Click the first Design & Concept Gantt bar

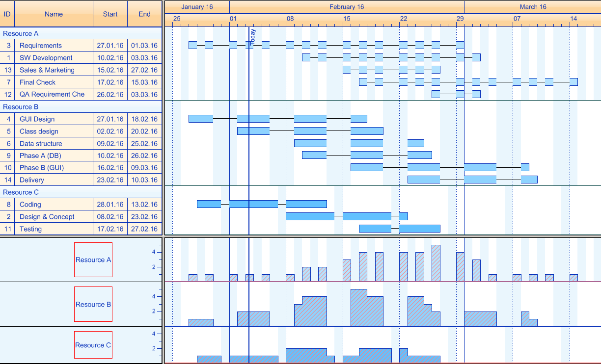(x=310, y=216)
